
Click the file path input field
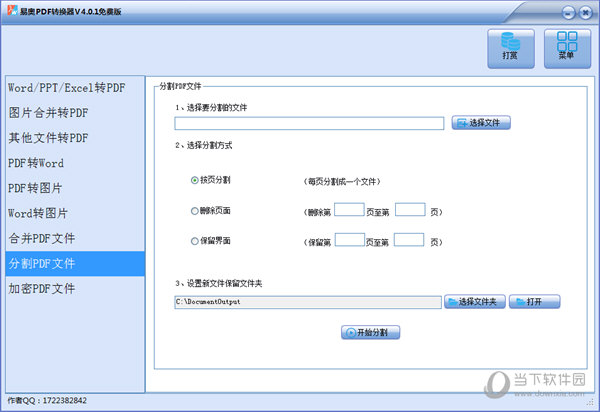coord(309,123)
